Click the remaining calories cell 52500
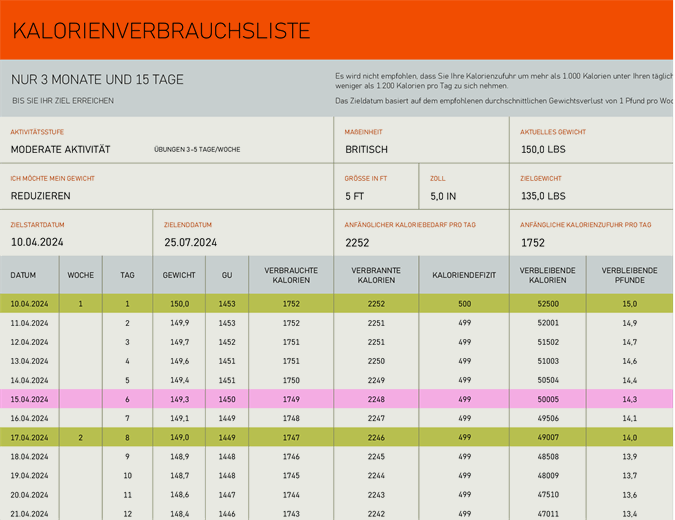Screen dimensions: 675x520 [547, 304]
